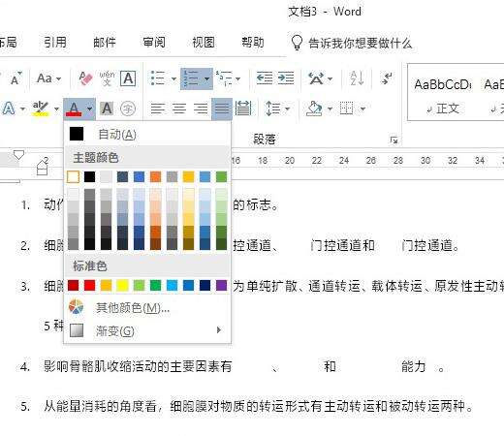
Task: Click the Enclose Characters circled icon
Action: 128,109
